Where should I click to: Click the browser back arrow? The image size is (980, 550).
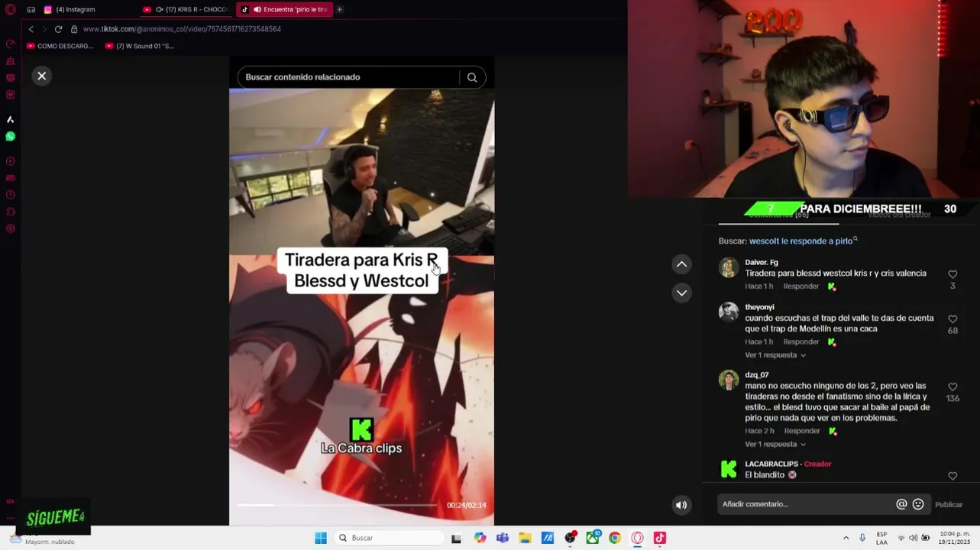coord(31,29)
